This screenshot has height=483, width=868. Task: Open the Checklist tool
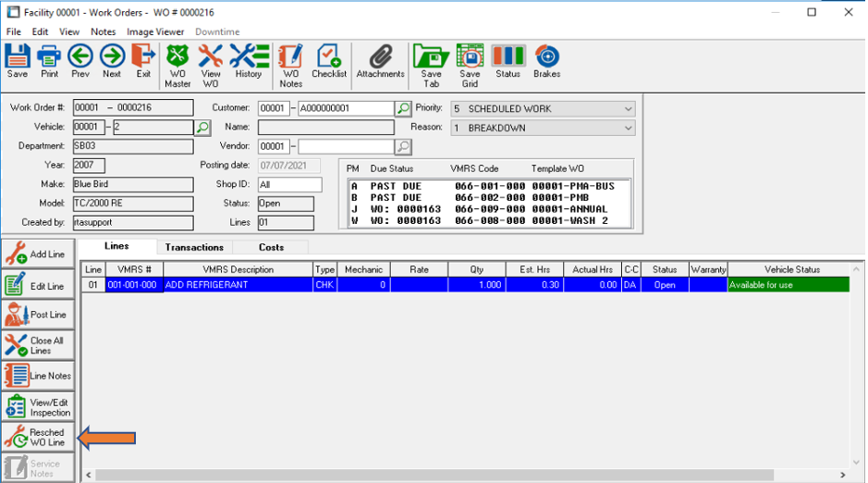329,61
